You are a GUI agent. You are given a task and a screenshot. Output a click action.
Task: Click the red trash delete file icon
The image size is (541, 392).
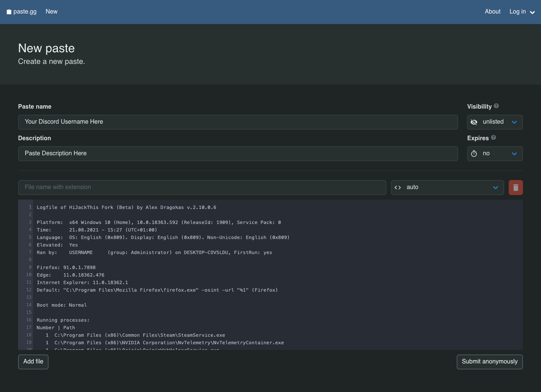515,188
